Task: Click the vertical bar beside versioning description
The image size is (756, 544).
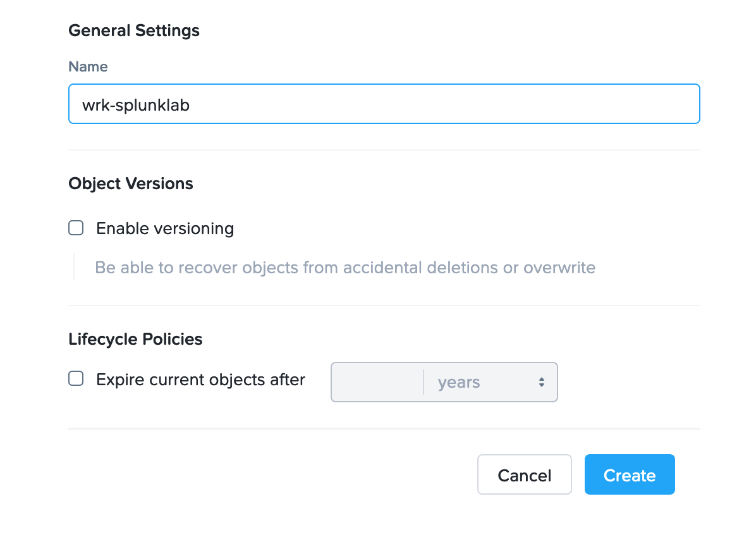Action: (x=74, y=266)
